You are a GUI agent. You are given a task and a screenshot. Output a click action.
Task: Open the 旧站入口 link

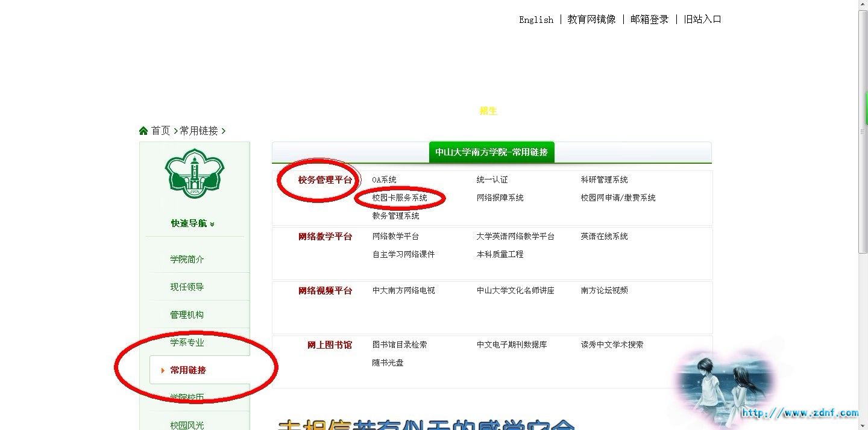[x=702, y=19]
